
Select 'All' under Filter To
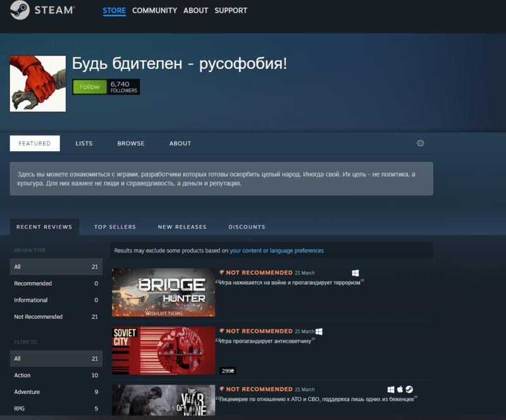(56, 359)
